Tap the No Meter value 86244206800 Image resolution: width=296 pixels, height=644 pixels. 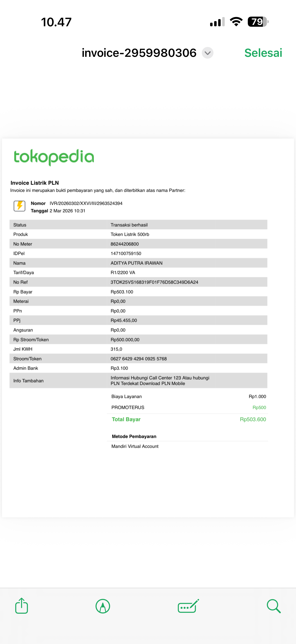click(124, 244)
